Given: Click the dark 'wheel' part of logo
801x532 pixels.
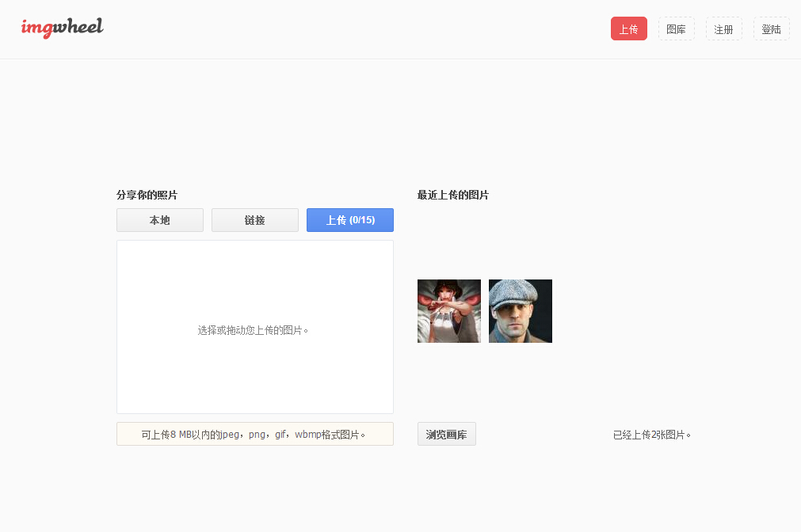Looking at the screenshot, I should (x=78, y=28).
